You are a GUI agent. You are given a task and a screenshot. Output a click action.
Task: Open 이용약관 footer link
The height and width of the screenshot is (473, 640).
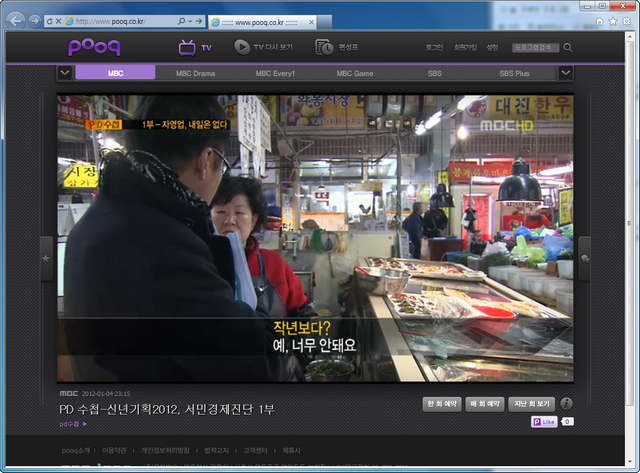(x=114, y=451)
